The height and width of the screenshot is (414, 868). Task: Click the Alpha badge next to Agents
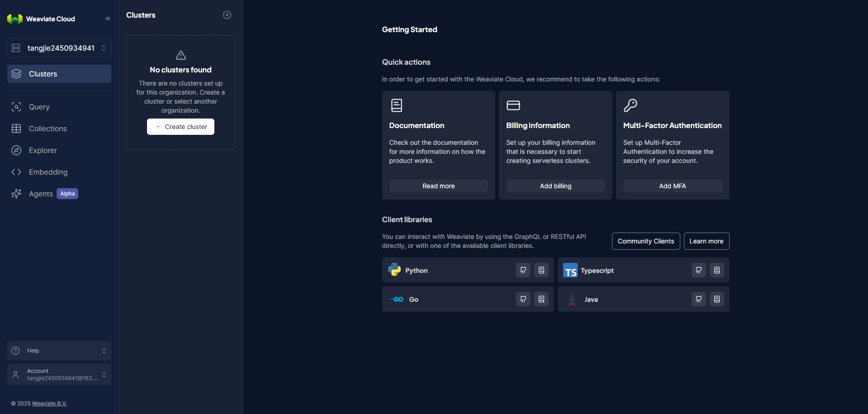pos(67,194)
